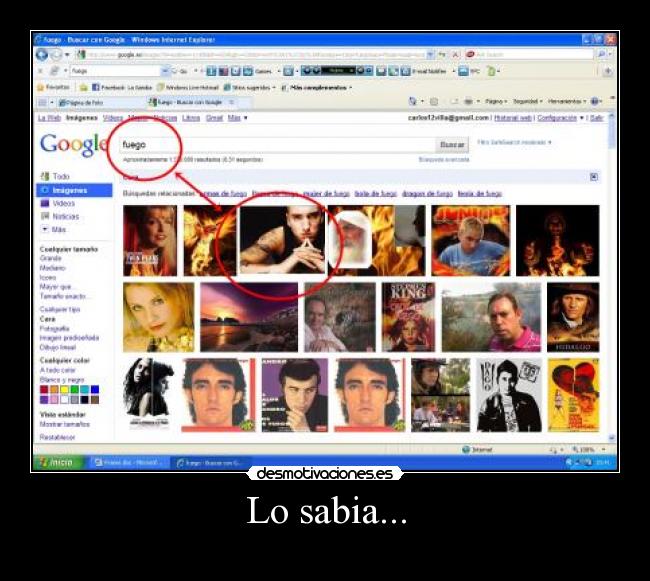Open the Más dropdown in the top Google bar
Viewport: 650px width, 581px height.
pos(237,118)
